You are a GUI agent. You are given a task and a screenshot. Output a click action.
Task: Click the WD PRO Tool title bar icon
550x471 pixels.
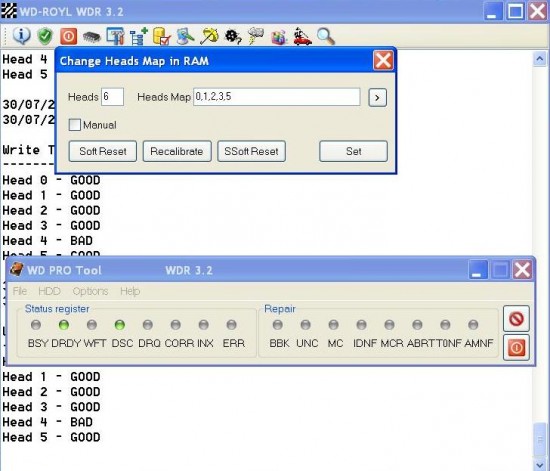pos(16,269)
